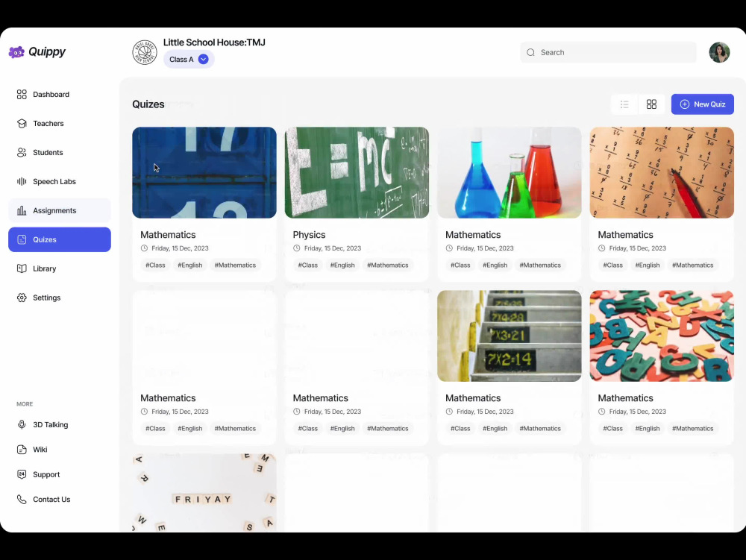The height and width of the screenshot is (560, 746).
Task: Click the Library book icon
Action: (x=22, y=268)
